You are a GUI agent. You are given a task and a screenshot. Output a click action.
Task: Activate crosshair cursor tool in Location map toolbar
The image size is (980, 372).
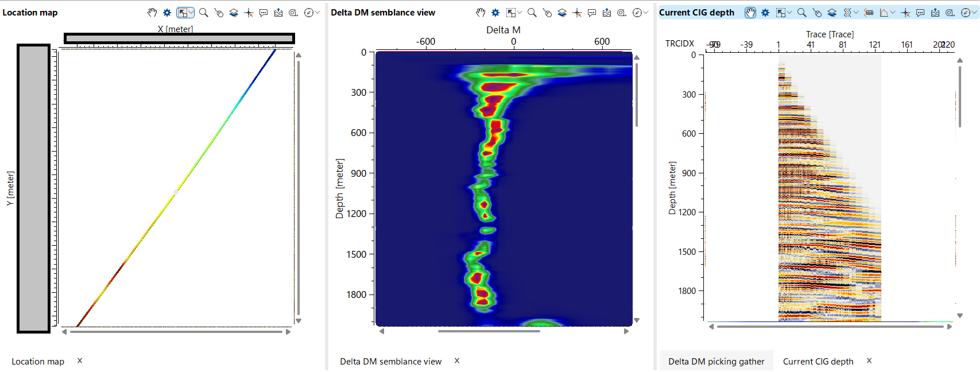tap(249, 13)
